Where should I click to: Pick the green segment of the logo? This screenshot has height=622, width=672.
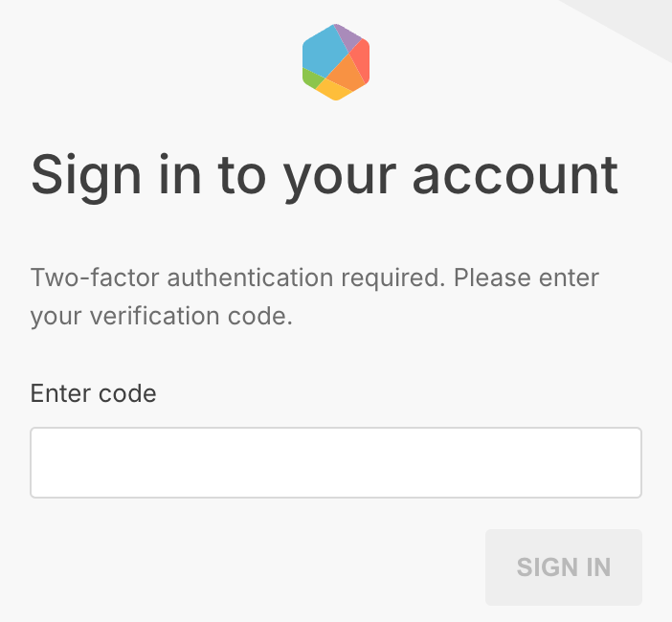[311, 78]
